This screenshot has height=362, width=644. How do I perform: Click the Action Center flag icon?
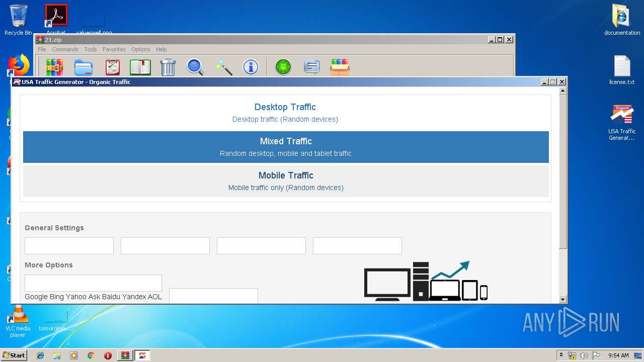click(x=596, y=355)
